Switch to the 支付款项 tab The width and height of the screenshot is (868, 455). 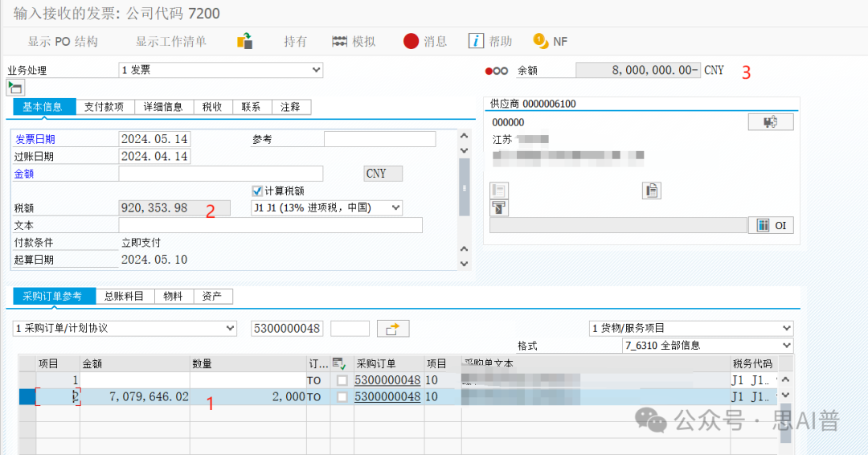(x=104, y=107)
